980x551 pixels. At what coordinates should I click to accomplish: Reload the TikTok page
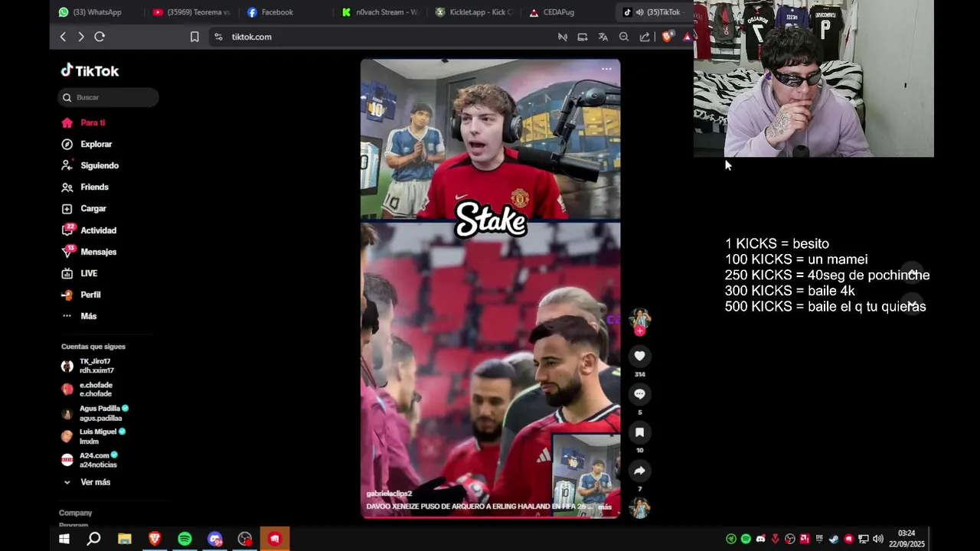tap(100, 37)
